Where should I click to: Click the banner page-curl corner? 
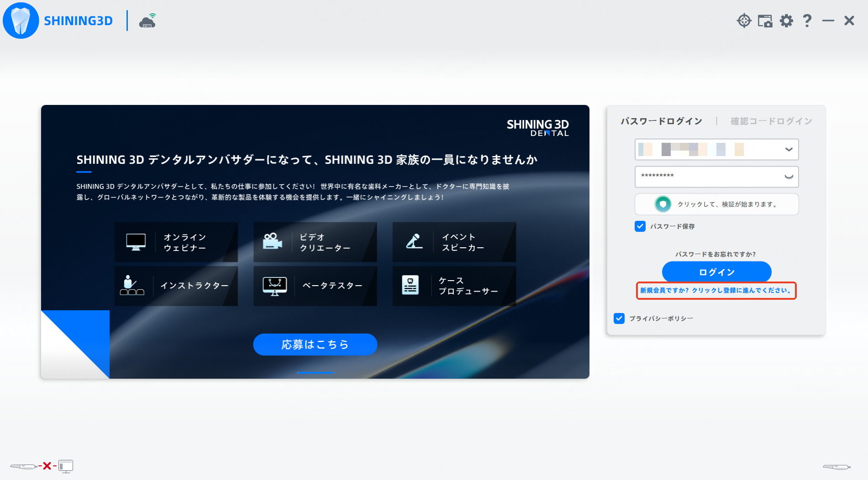(x=75, y=344)
